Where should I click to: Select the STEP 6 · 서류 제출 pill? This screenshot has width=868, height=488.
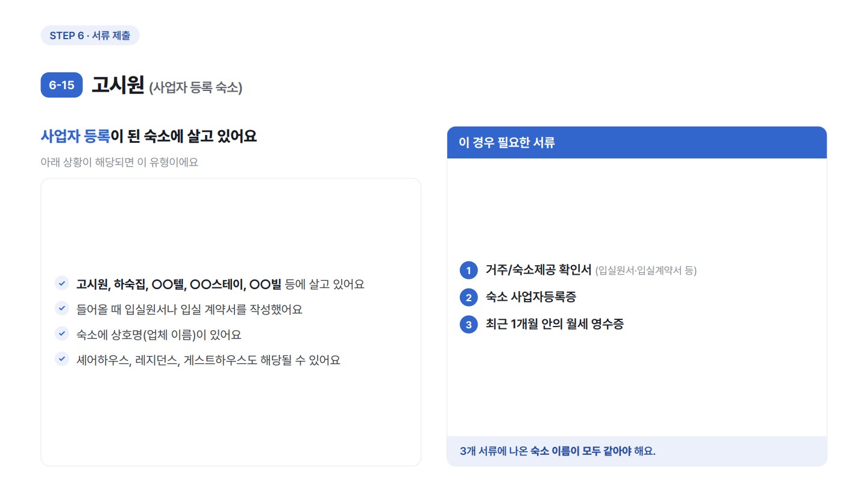(90, 35)
